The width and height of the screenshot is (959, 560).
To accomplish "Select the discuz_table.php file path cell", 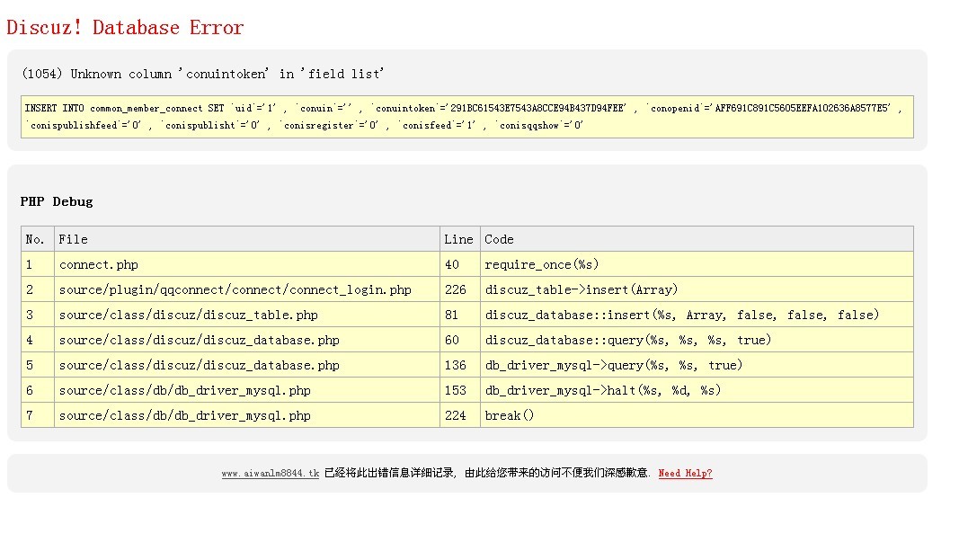I will pyautogui.click(x=247, y=315).
